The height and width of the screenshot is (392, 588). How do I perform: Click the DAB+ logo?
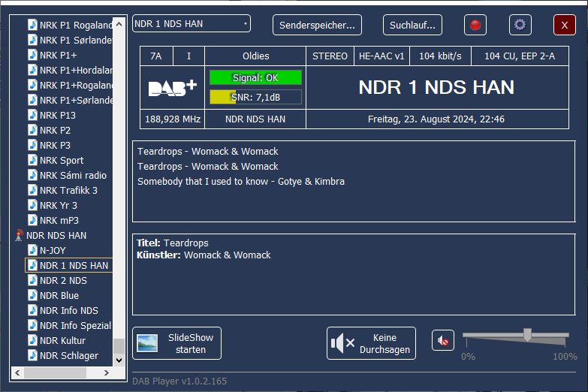172,88
